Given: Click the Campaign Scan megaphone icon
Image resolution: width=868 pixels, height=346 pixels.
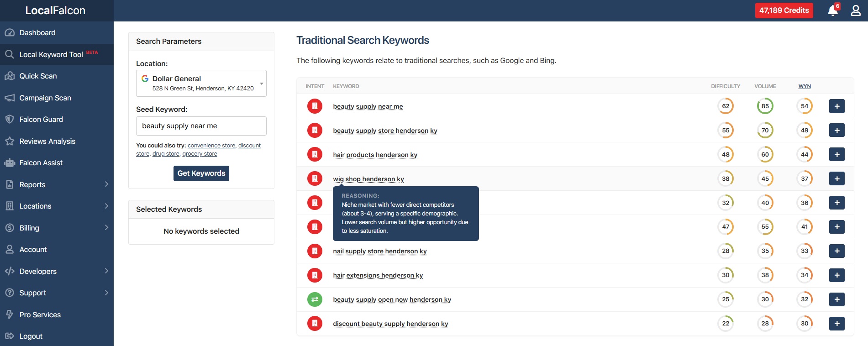Looking at the screenshot, I should tap(10, 98).
